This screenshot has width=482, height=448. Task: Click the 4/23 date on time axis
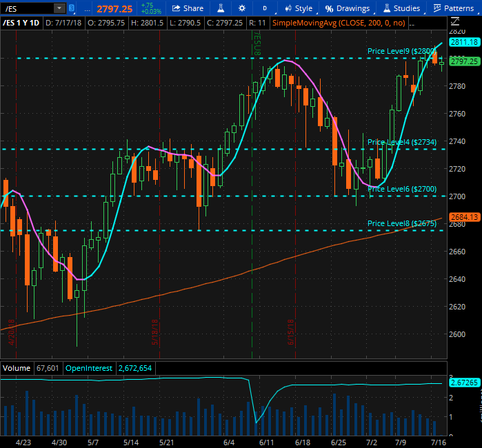[x=23, y=442]
